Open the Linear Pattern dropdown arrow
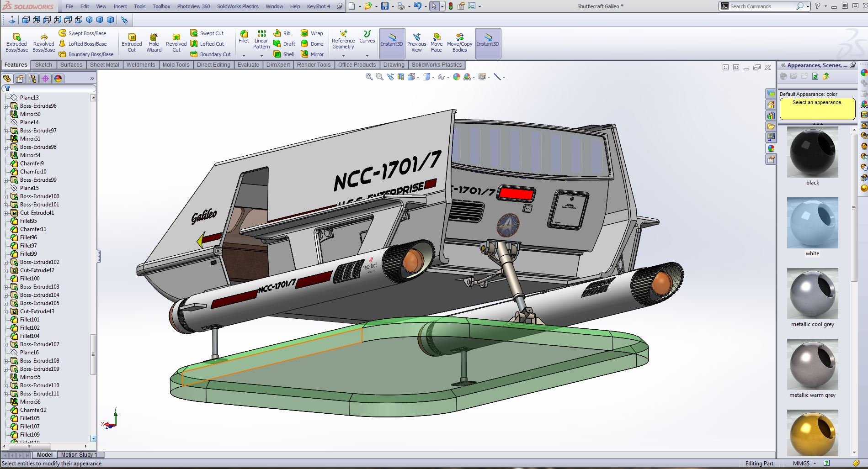Image resolution: width=868 pixels, height=469 pixels. point(261,56)
